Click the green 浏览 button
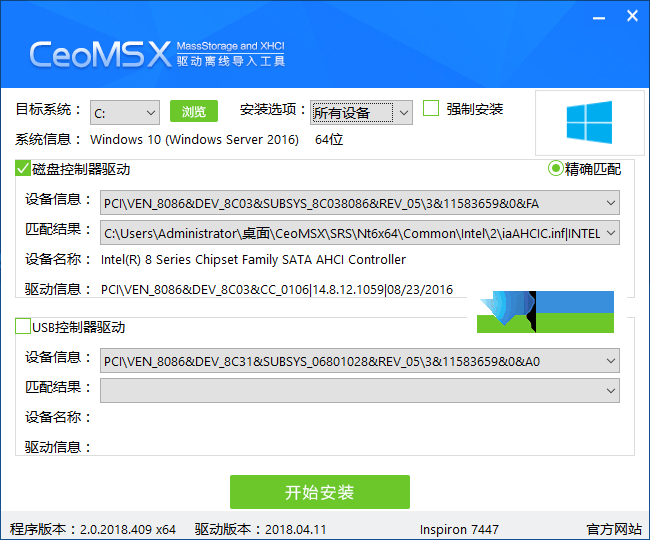The height and width of the screenshot is (540, 650). coord(194,111)
